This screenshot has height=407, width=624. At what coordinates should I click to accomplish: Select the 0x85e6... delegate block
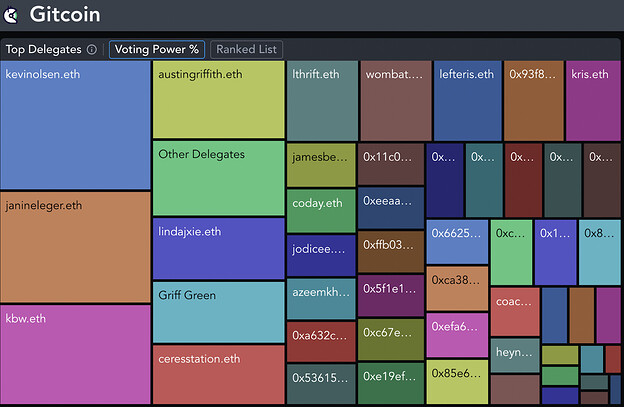pos(457,382)
